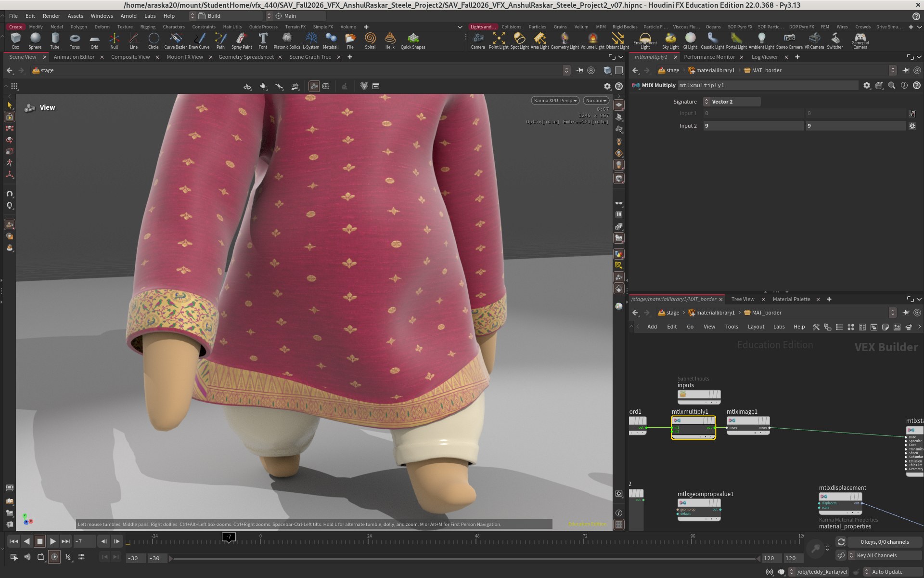This screenshot has height=578, width=924.
Task: Open the Layout menu in network editor
Action: [x=756, y=327]
